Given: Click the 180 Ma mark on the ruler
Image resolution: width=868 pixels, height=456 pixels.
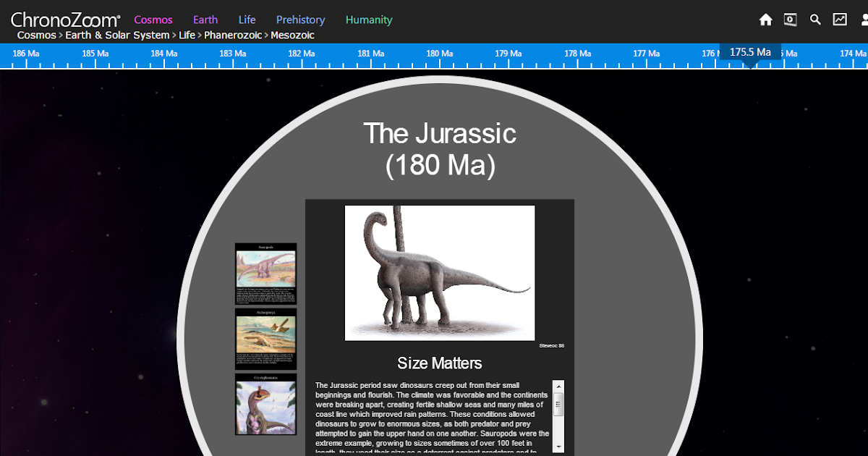Looking at the screenshot, I should (439, 53).
